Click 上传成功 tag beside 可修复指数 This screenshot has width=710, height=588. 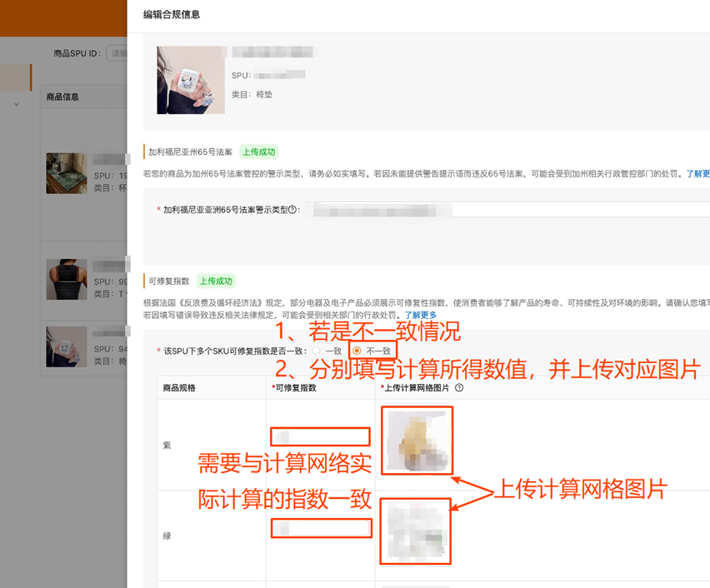click(x=216, y=281)
